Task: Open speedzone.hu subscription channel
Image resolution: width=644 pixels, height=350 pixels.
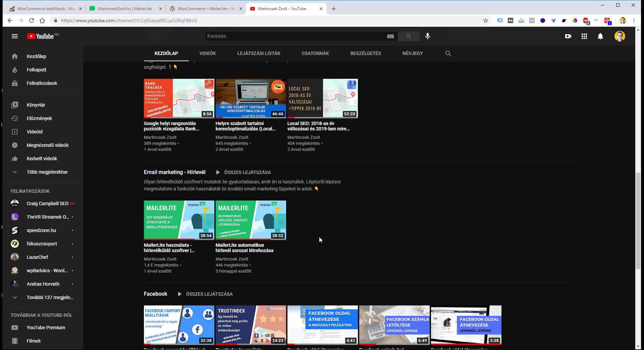Action: 43,230
